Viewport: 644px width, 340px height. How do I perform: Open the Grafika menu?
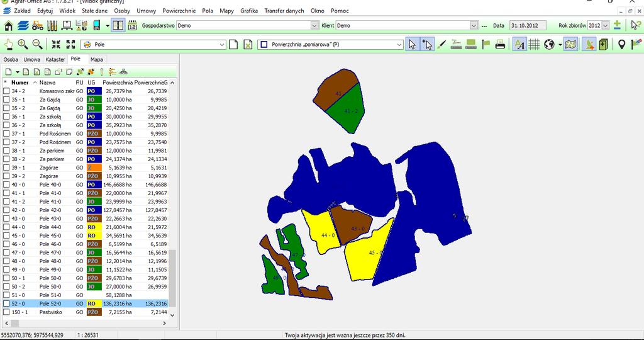pyautogui.click(x=249, y=11)
